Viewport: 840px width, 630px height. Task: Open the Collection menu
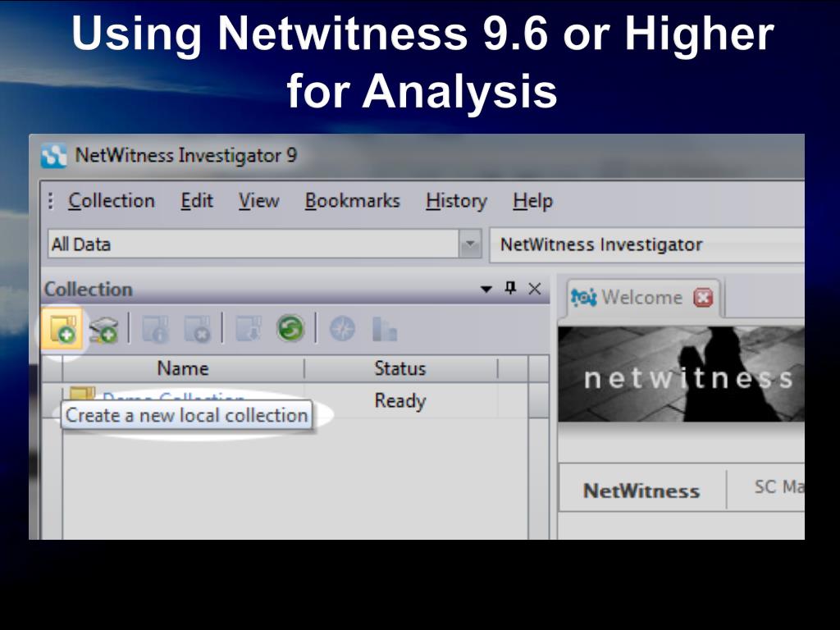tap(112, 201)
